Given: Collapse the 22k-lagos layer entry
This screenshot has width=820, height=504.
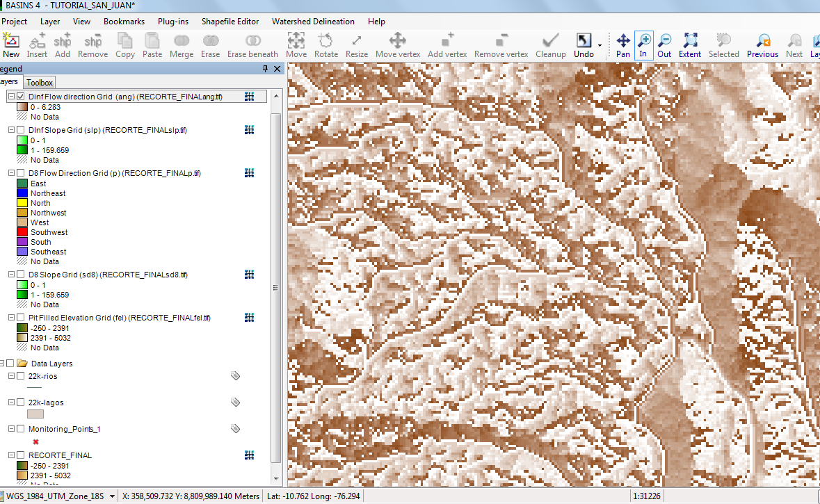Looking at the screenshot, I should coord(11,402).
